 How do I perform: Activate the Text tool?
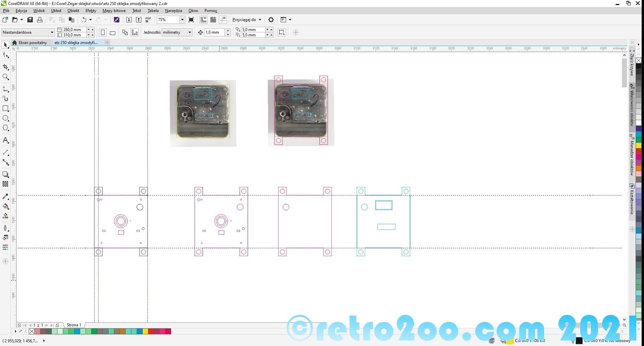click(5, 140)
